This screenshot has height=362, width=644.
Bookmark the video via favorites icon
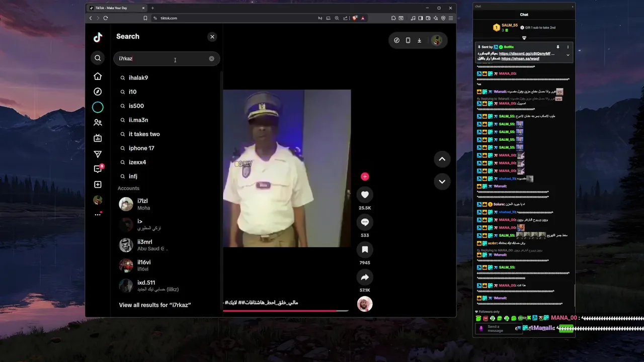tap(365, 249)
